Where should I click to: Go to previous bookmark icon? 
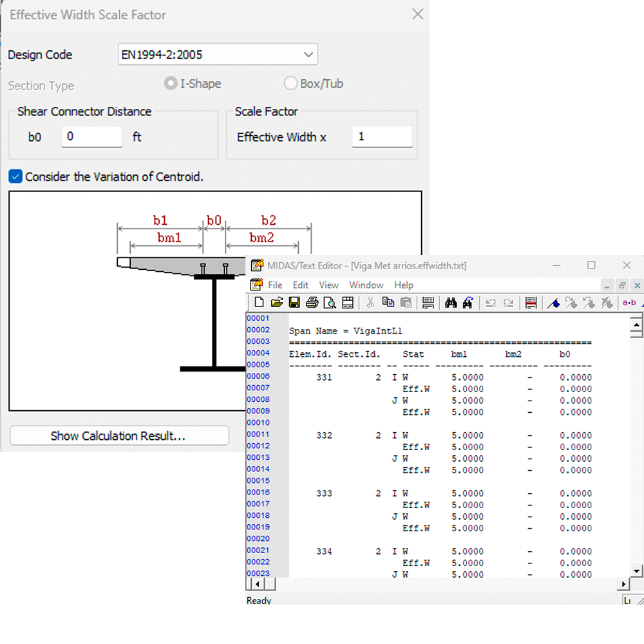pyautogui.click(x=589, y=303)
